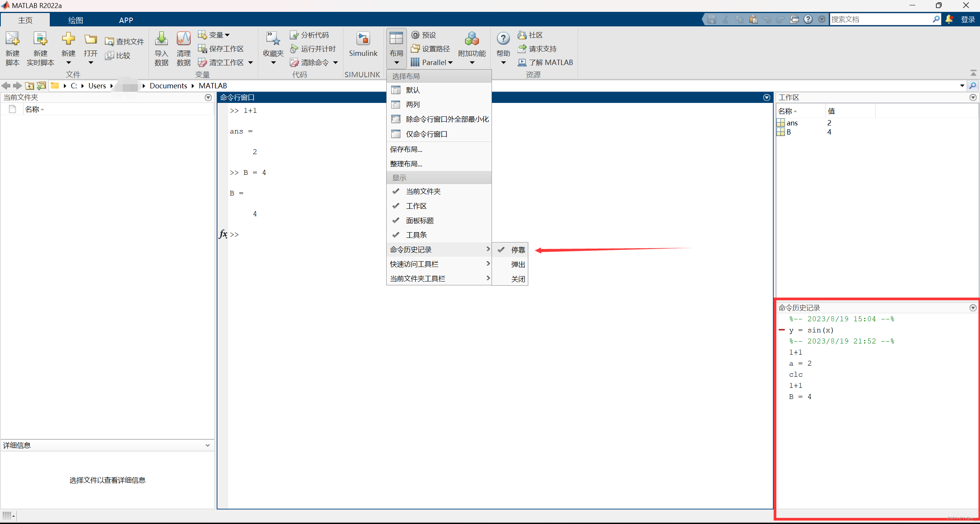
Task: Click 整理布局... menu entry
Action: (x=439, y=164)
